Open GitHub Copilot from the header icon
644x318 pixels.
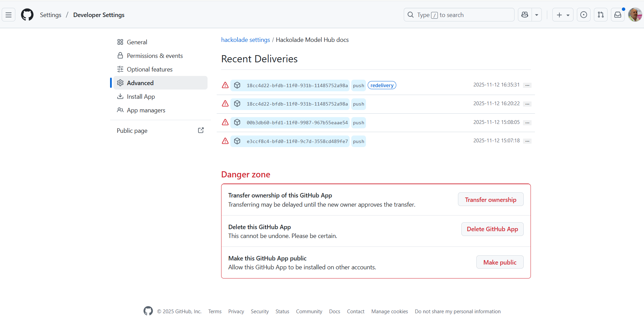(524, 15)
